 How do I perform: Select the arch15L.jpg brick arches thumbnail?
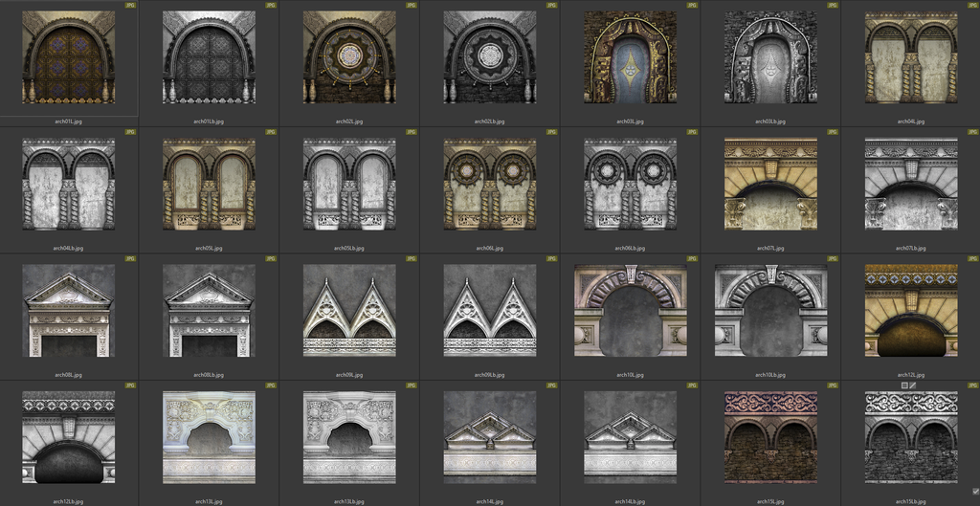click(770, 437)
